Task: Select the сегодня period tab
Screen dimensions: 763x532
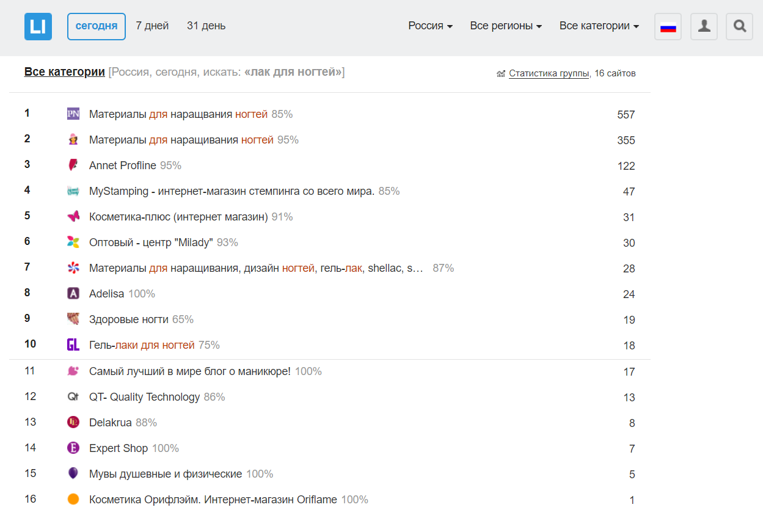Action: (97, 26)
